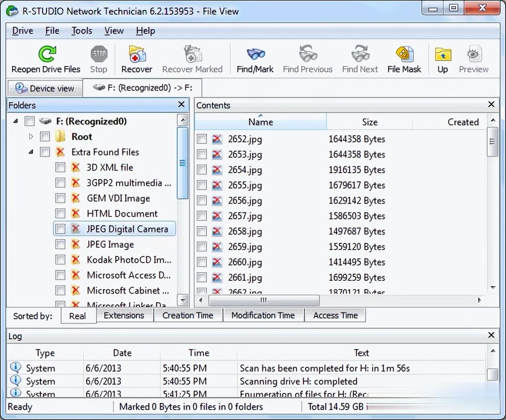
Task: Click the Recover toolbar icon
Action: click(137, 54)
